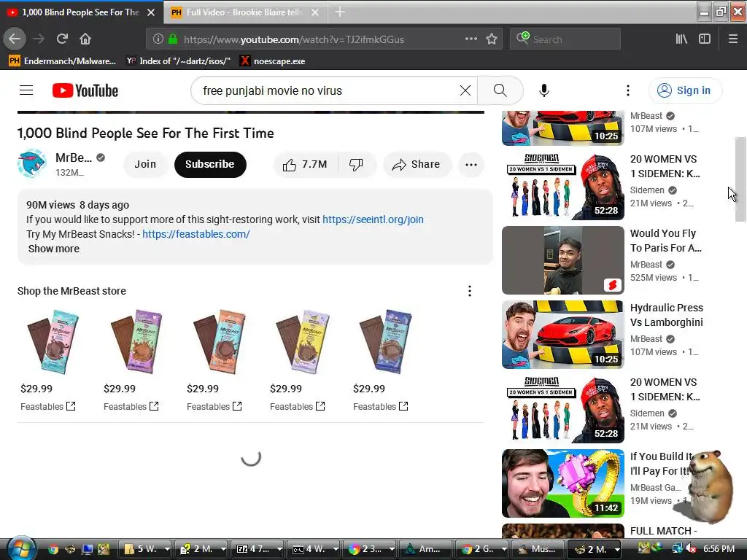Image resolution: width=747 pixels, height=560 pixels.
Task: Open Shop the MrBeast store options menu
Action: click(x=470, y=291)
